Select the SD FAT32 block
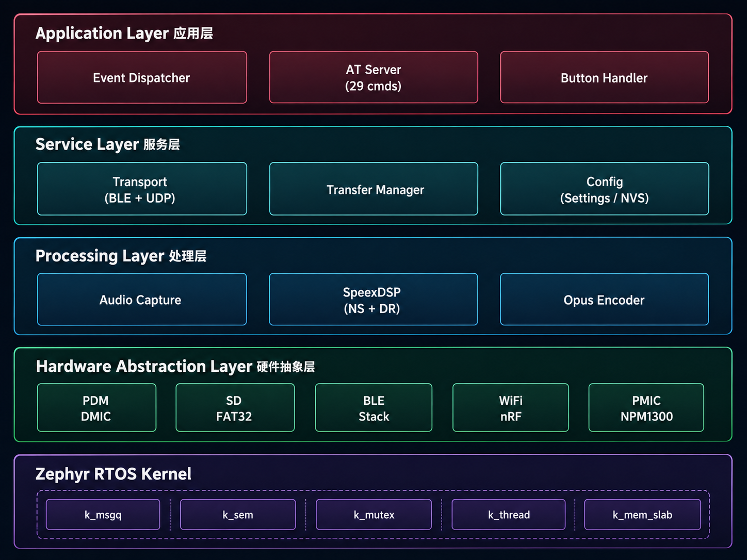The image size is (747, 560). (x=235, y=408)
